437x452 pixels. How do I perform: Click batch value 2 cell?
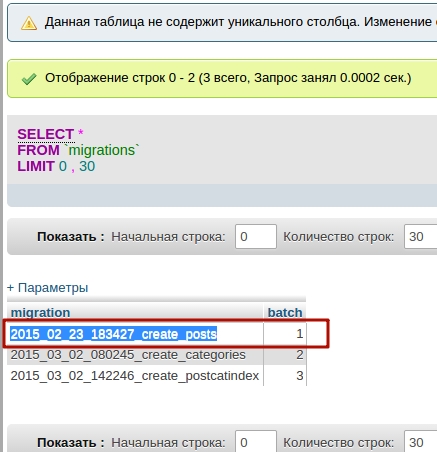click(285, 355)
